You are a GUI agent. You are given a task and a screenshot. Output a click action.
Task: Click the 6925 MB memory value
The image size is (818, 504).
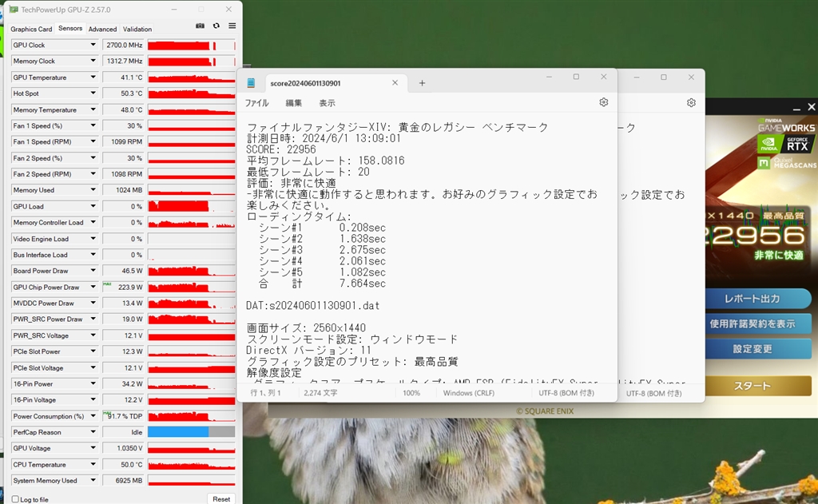123,481
